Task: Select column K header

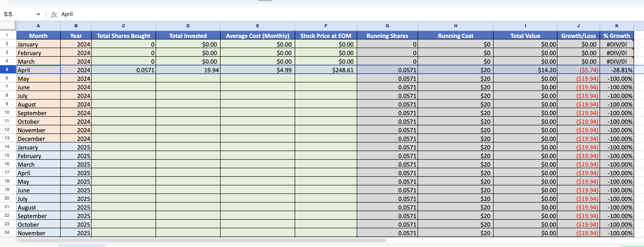Action: (x=616, y=26)
